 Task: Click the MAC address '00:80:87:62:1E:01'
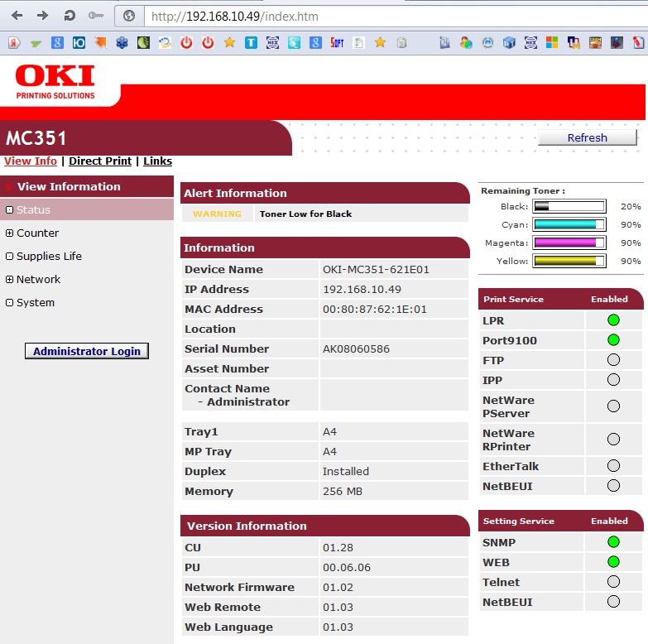375,310
